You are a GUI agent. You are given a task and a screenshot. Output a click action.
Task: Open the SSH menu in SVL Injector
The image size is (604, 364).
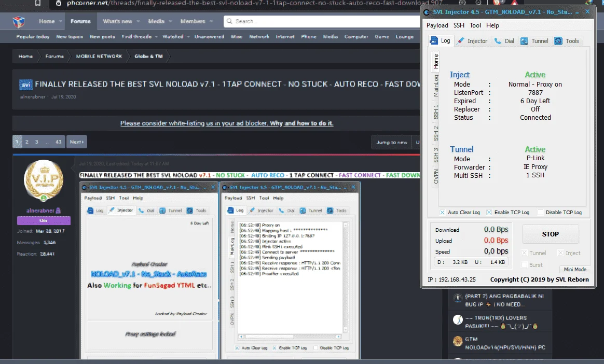[x=459, y=25]
